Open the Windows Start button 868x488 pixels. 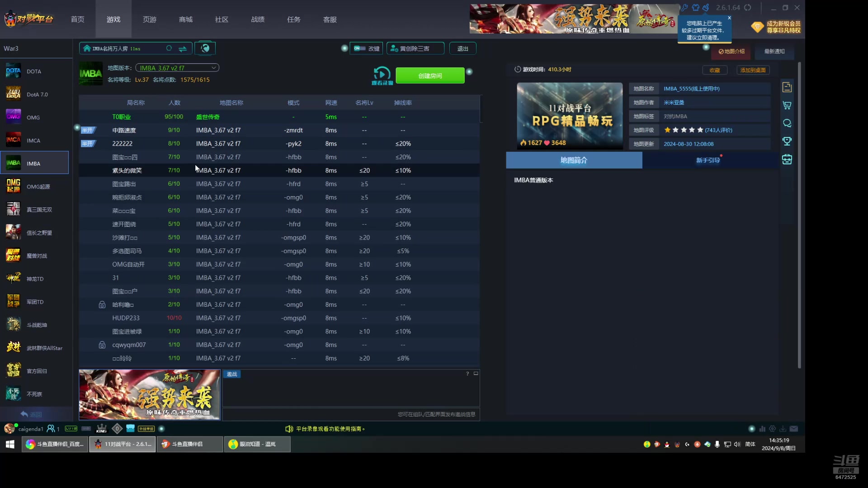tap(10, 444)
